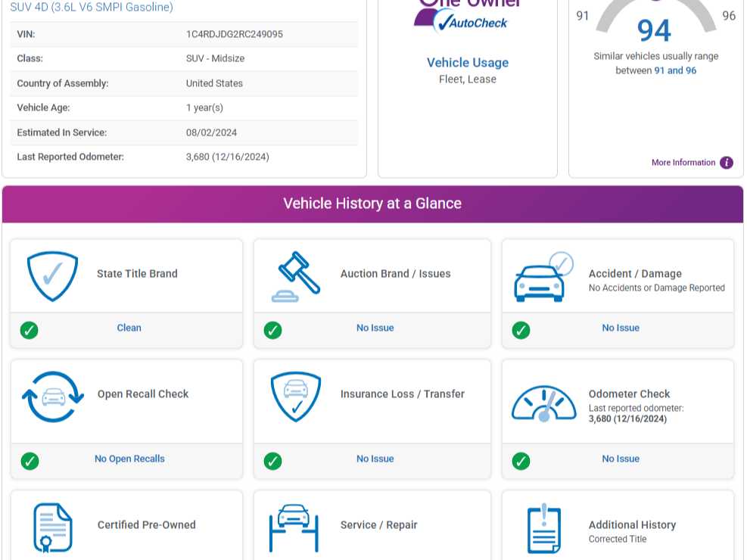Click the Certified Pre-Owned document icon
Image resolution: width=747 pixels, height=560 pixels.
53,527
